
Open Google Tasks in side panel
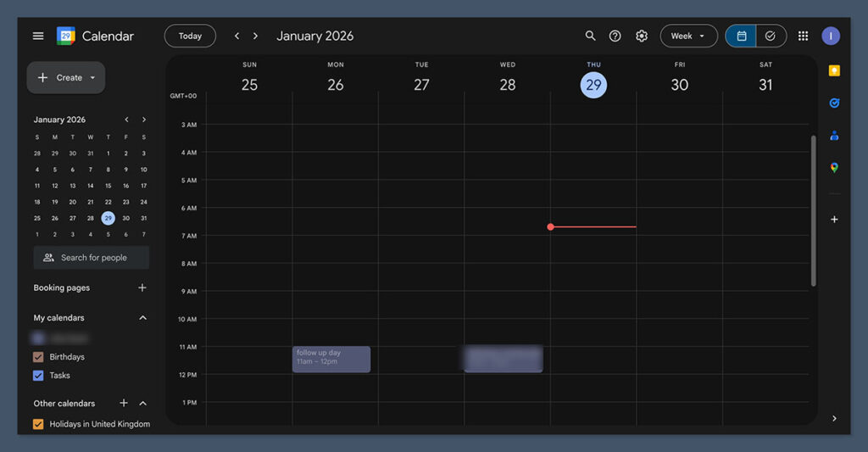[x=834, y=103]
